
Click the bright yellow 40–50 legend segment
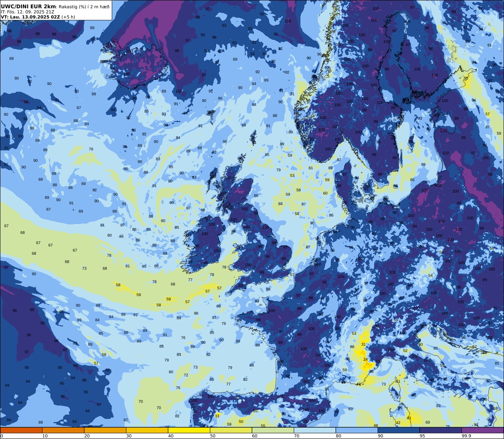[189, 430]
